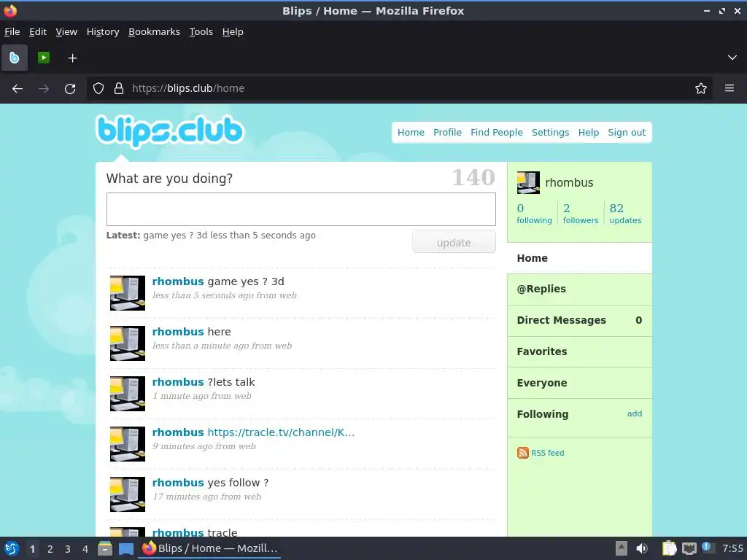Image resolution: width=747 pixels, height=560 pixels.
Task: Open the Settings navigation link
Action: [x=550, y=133]
